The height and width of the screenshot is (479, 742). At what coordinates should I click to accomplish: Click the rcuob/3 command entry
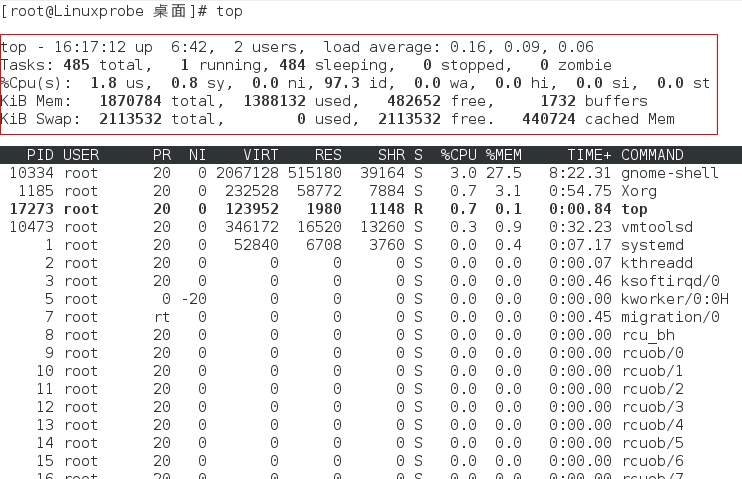click(x=652, y=407)
